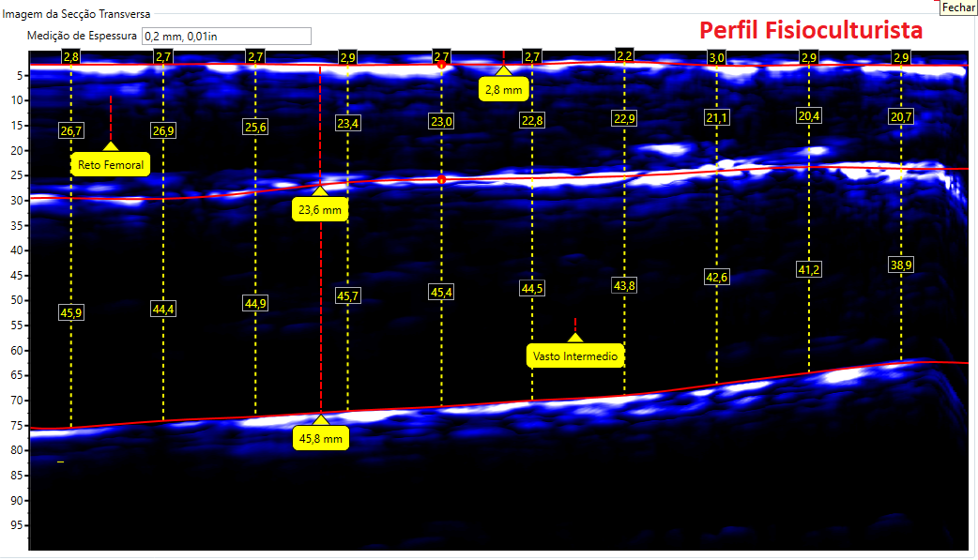The image size is (978, 560).
Task: Select the 20,4 measurement label
Action: pos(808,115)
